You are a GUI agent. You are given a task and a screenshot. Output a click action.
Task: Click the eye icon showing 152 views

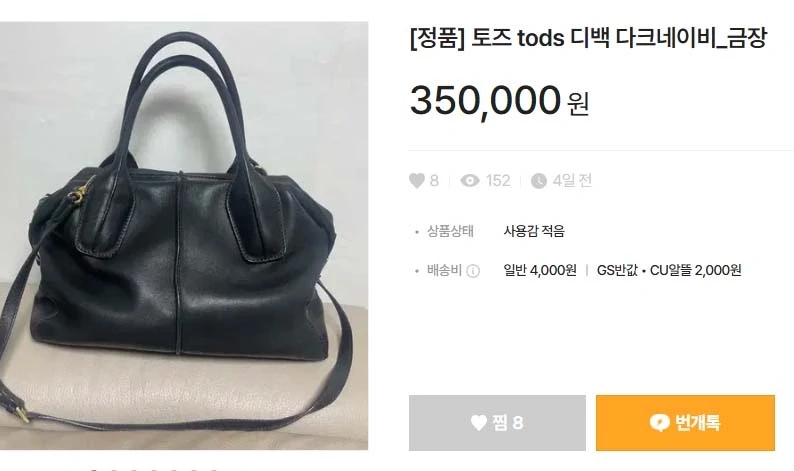click(x=469, y=181)
